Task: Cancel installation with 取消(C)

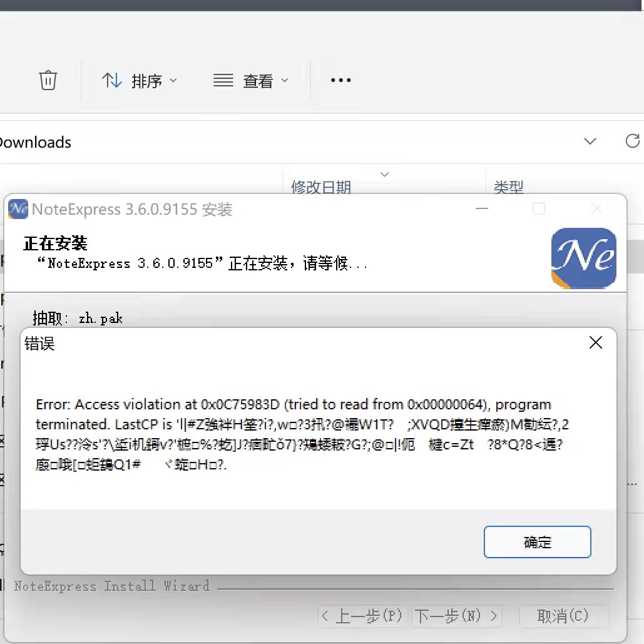Action: coord(563,616)
